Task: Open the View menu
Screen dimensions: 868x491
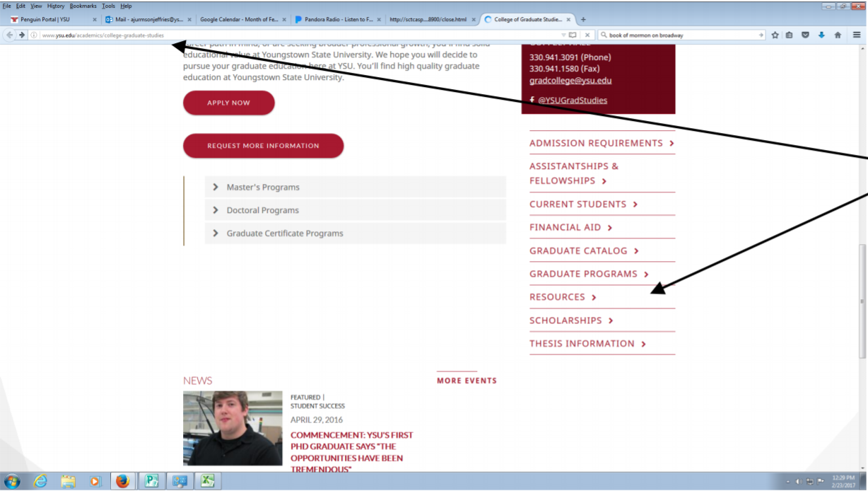Action: (x=36, y=6)
